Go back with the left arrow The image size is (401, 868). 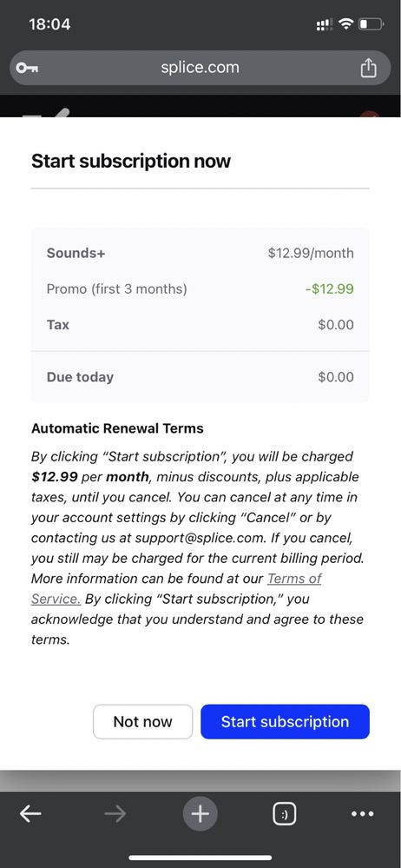click(x=30, y=814)
